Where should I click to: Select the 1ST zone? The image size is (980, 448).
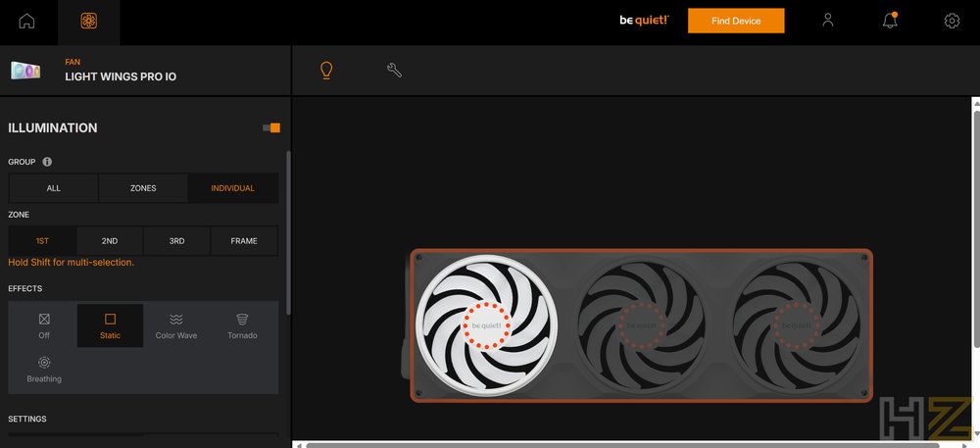(x=42, y=240)
